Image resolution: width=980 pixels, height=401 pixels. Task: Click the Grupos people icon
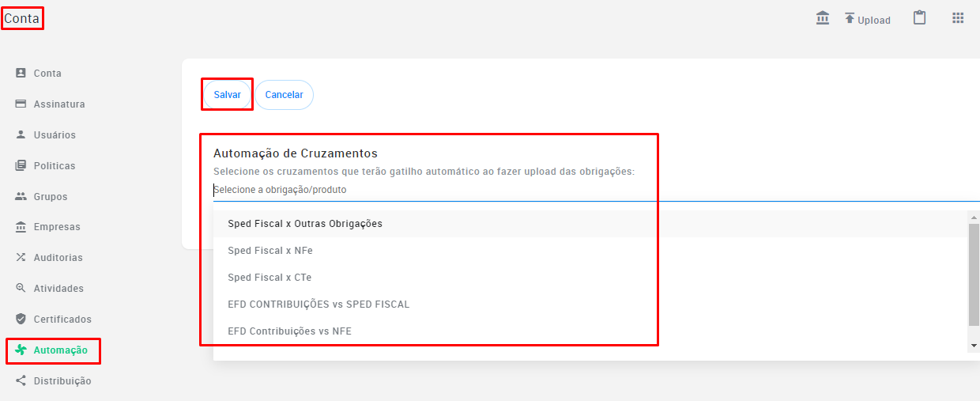point(21,196)
